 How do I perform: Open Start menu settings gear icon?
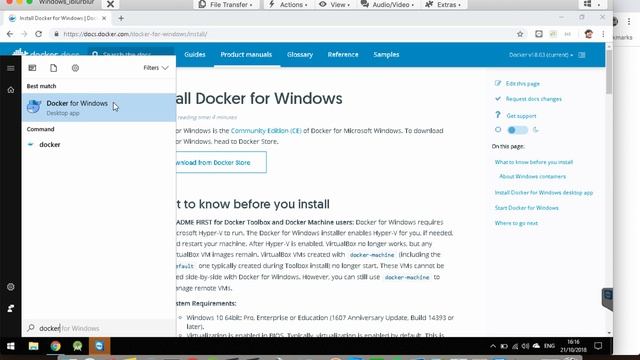(11, 287)
